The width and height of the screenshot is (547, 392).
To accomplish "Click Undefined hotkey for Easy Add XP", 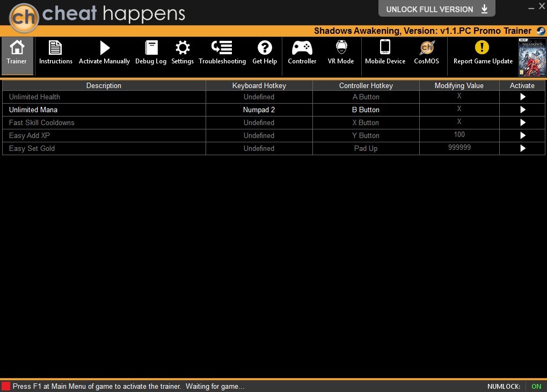I will point(259,136).
